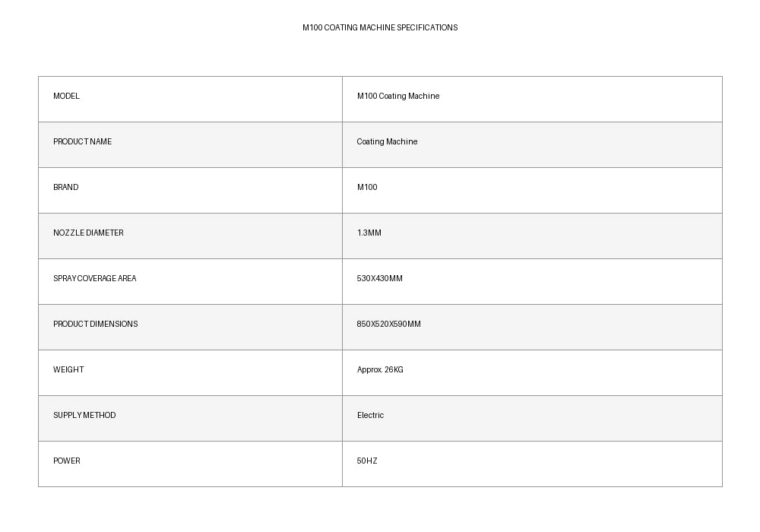Click the word SPECIFICATIONS in the heading

pyautogui.click(x=427, y=27)
